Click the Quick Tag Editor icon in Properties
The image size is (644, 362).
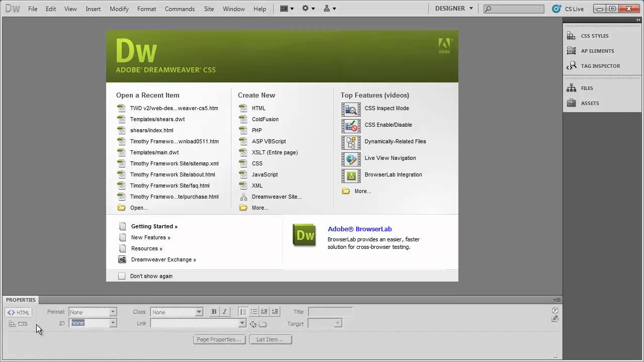[555, 318]
